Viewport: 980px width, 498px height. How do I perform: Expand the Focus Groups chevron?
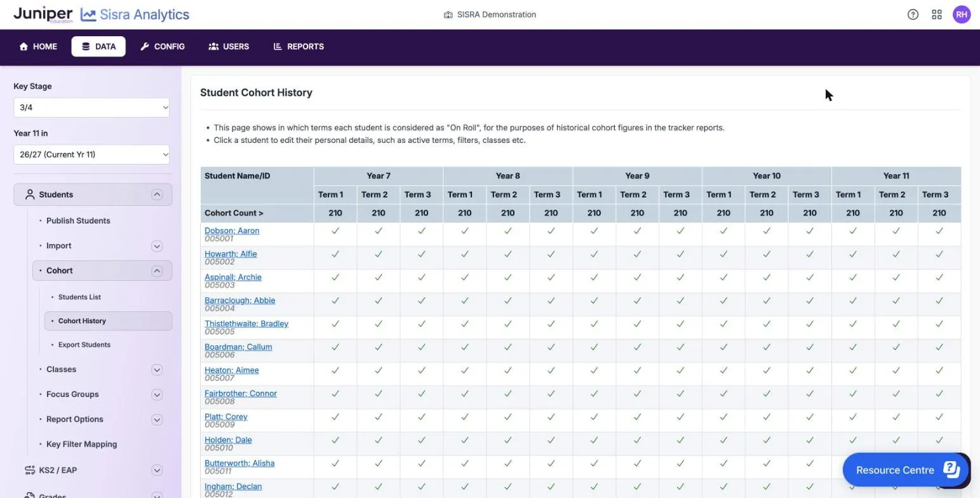pyautogui.click(x=157, y=394)
